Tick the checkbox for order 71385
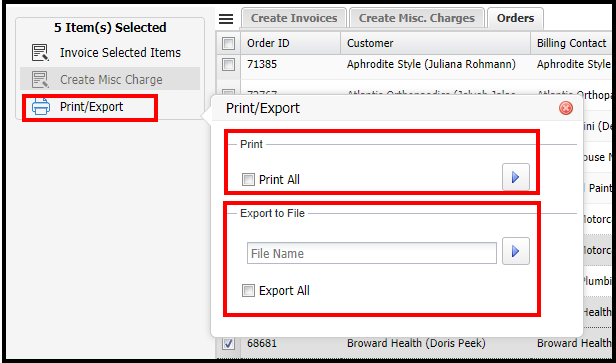This screenshot has height=363, width=616. tap(228, 64)
